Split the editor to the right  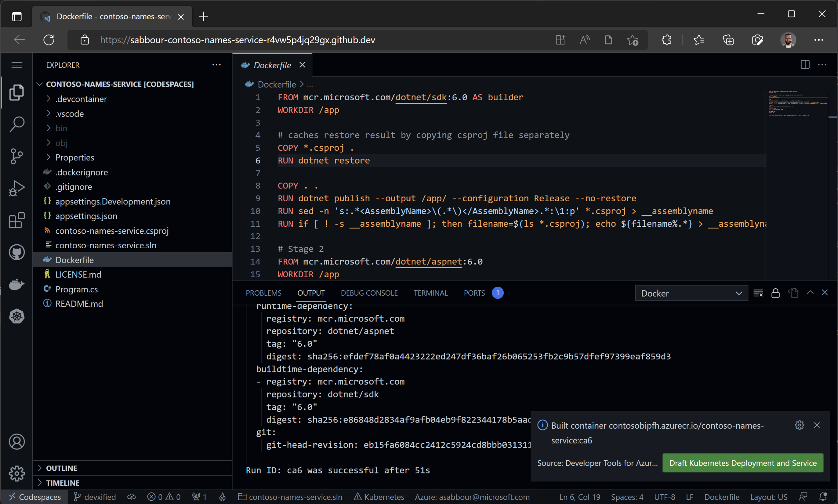point(805,65)
